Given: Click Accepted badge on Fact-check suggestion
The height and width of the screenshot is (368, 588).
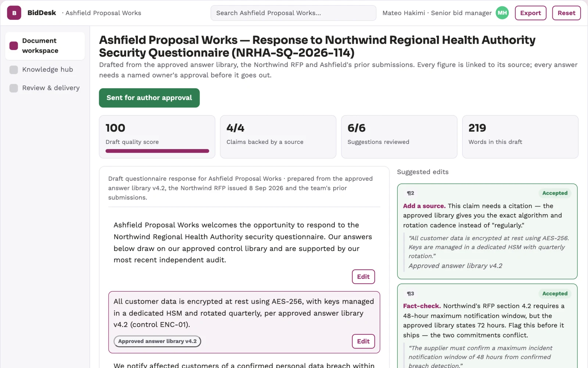Looking at the screenshot, I should coord(555,294).
